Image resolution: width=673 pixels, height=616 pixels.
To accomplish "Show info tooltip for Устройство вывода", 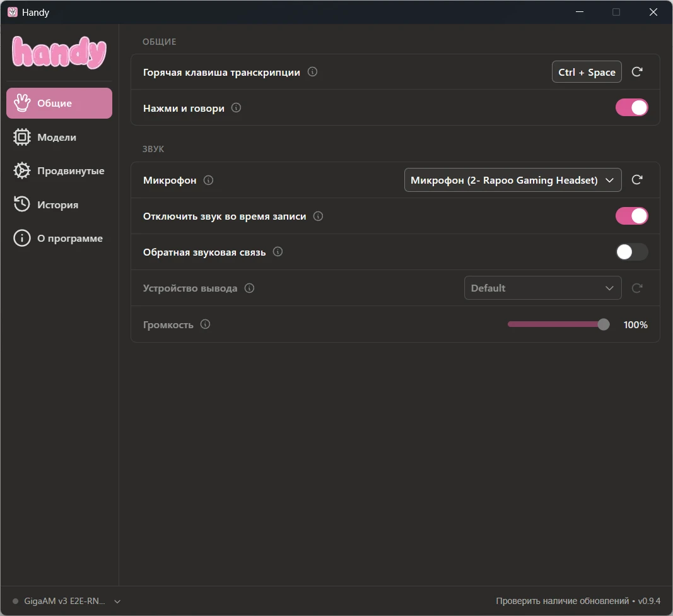I will pos(249,288).
